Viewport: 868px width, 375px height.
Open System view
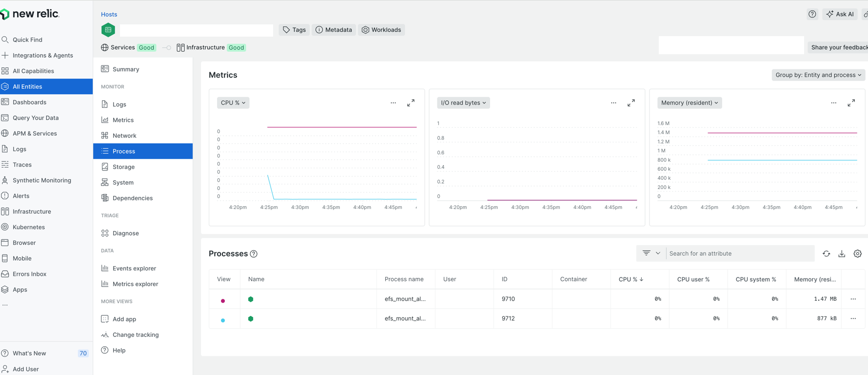123,182
